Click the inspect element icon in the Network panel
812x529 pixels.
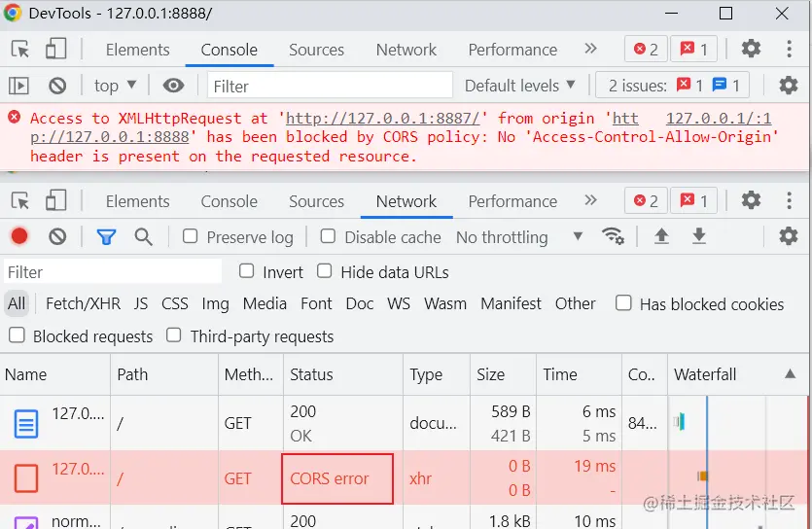(x=20, y=201)
